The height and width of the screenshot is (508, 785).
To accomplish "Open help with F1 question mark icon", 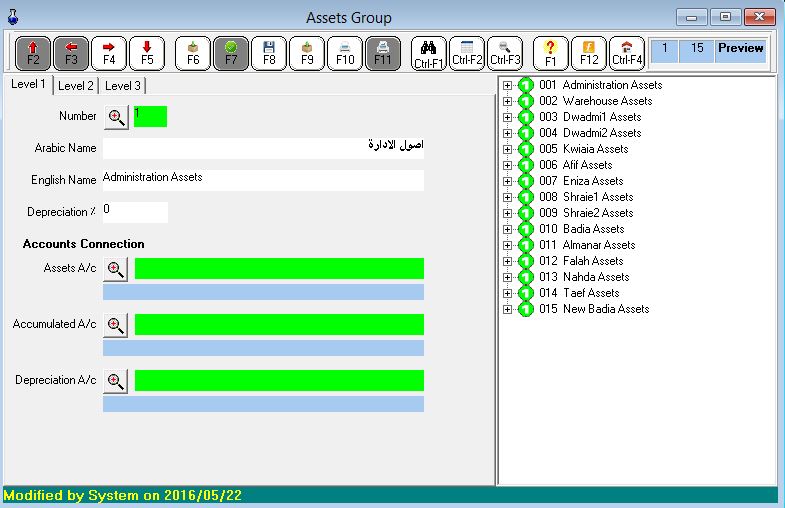I will (x=551, y=53).
